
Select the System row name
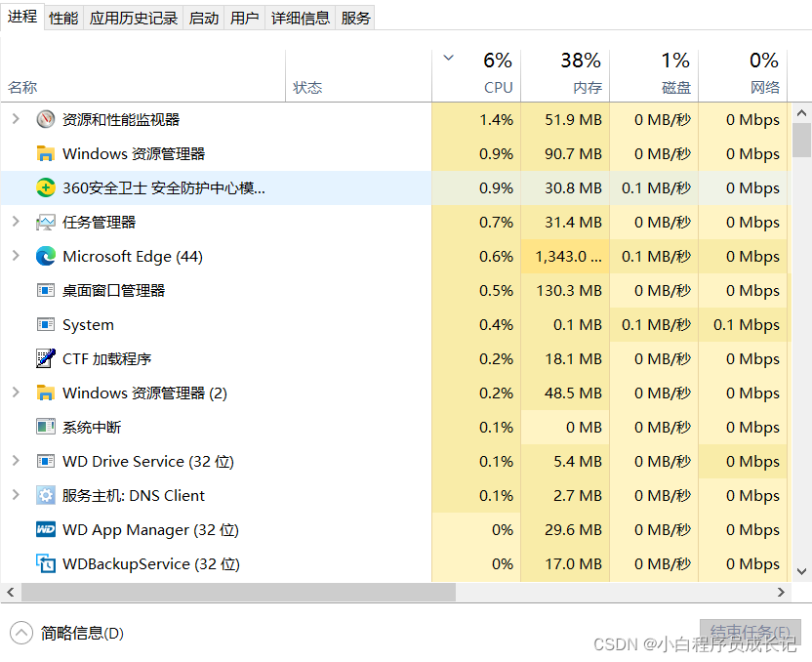pos(88,325)
